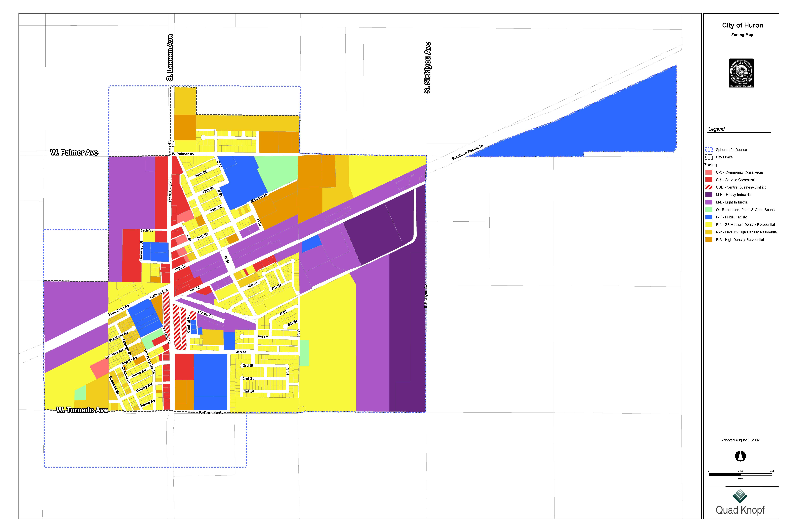Click the M-L Light Industrial swatch
Viewport: 798px width, 532px height.
point(709,202)
